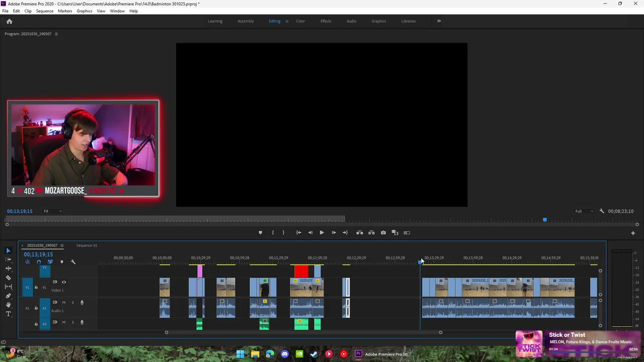Switch to the Color workspace
This screenshot has height=362, width=644.
coord(300,21)
